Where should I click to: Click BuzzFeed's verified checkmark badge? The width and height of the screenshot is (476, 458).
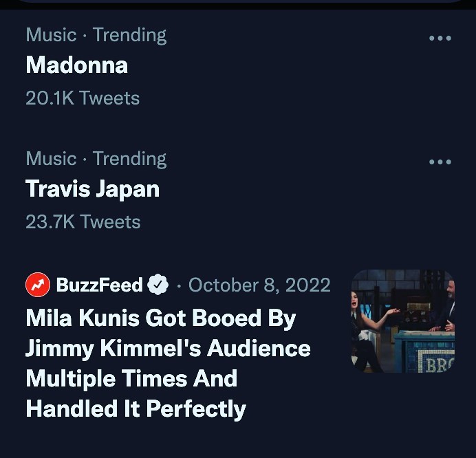(159, 285)
